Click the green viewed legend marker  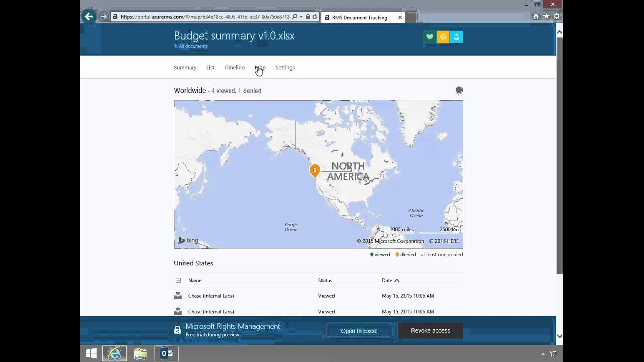click(x=372, y=255)
